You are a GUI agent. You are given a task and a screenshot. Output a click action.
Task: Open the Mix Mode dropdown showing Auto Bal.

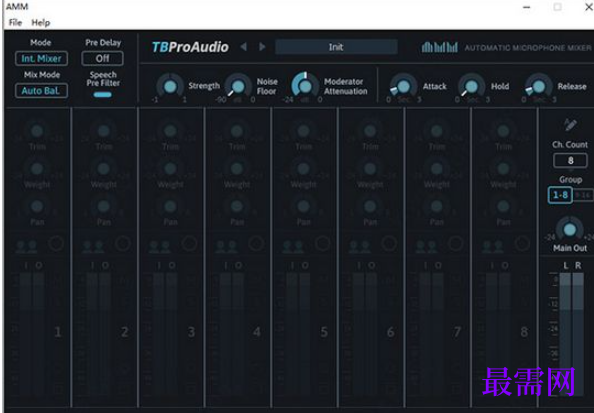tap(41, 91)
